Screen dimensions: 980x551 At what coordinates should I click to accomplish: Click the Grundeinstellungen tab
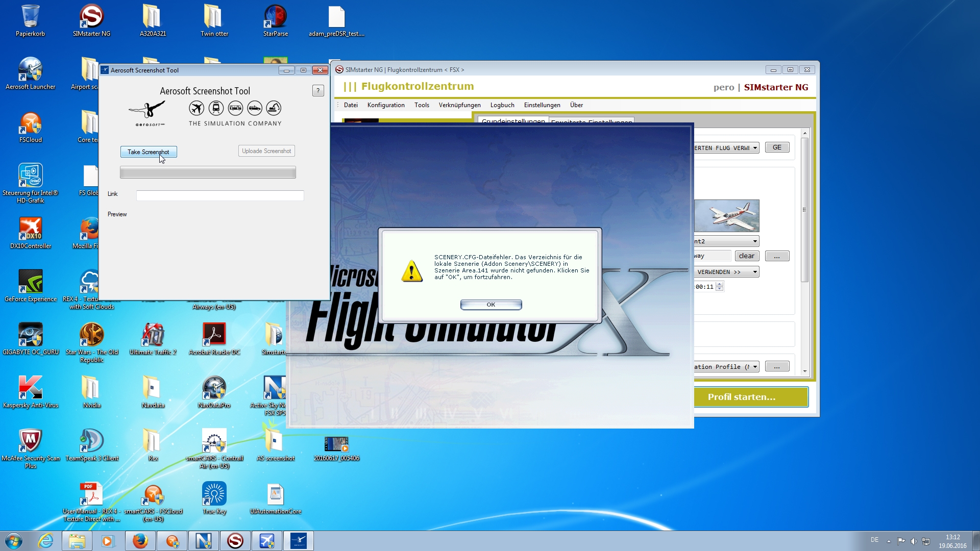pos(513,121)
